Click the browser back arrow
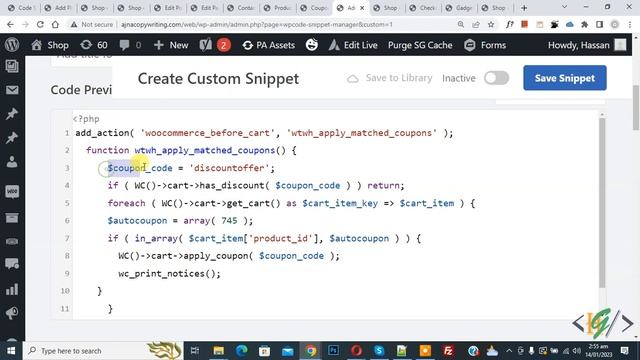The image size is (640, 360). click(10, 24)
